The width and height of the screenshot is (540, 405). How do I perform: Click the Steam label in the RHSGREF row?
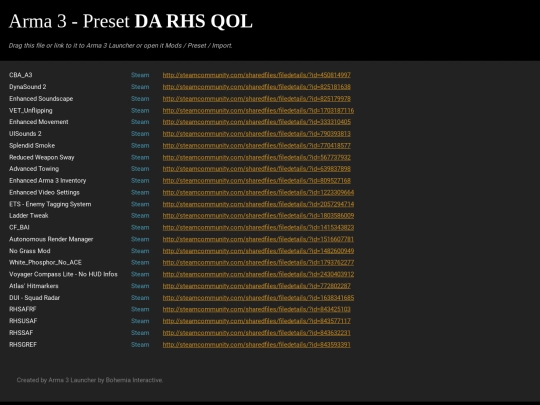[140, 344]
